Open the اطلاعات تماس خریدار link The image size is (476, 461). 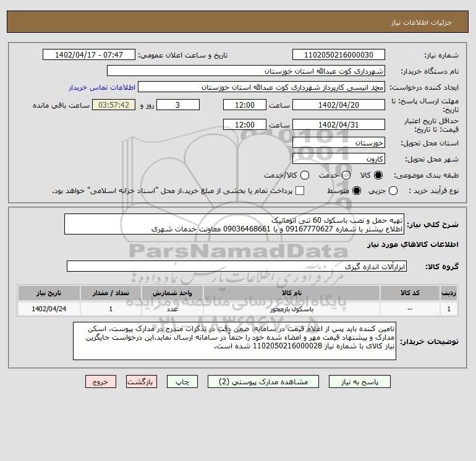coord(102,87)
